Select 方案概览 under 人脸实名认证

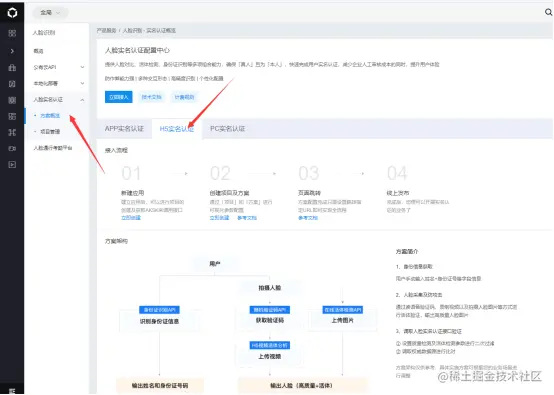click(50, 116)
